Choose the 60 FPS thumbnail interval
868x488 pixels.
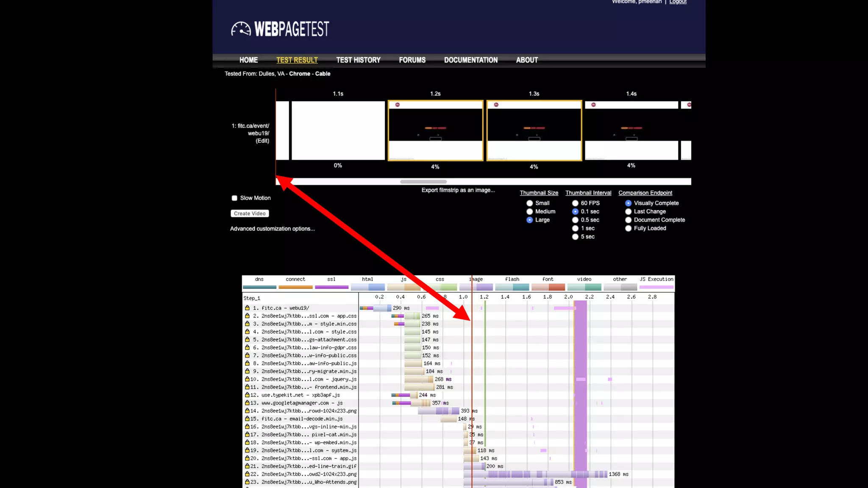pos(575,203)
